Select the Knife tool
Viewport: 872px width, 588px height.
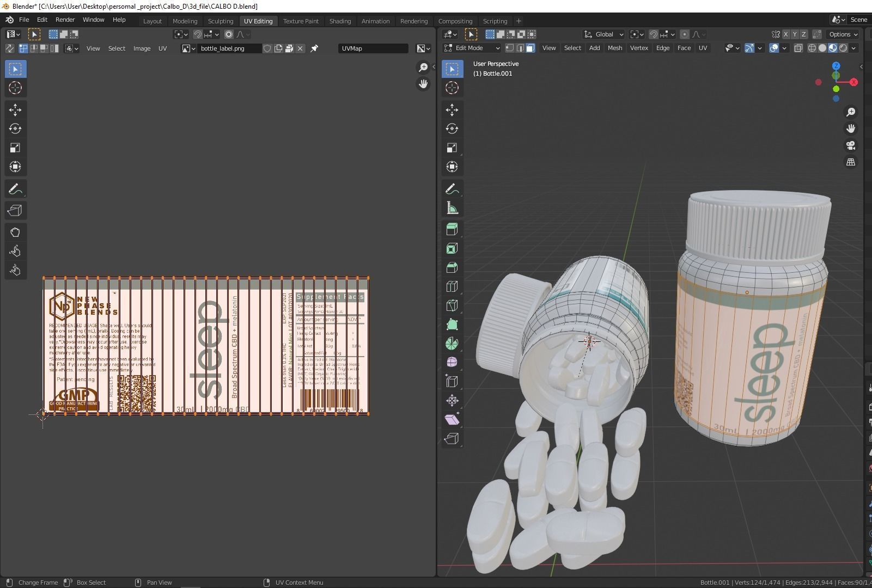click(452, 305)
